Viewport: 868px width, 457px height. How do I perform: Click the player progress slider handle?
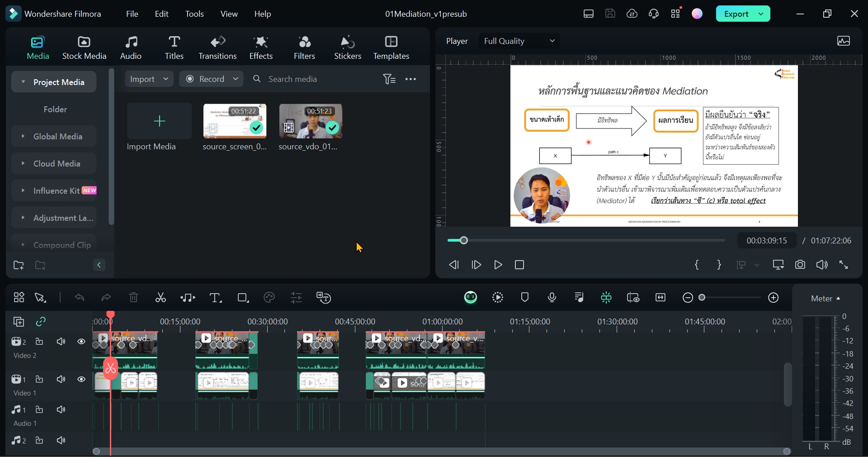click(x=464, y=240)
